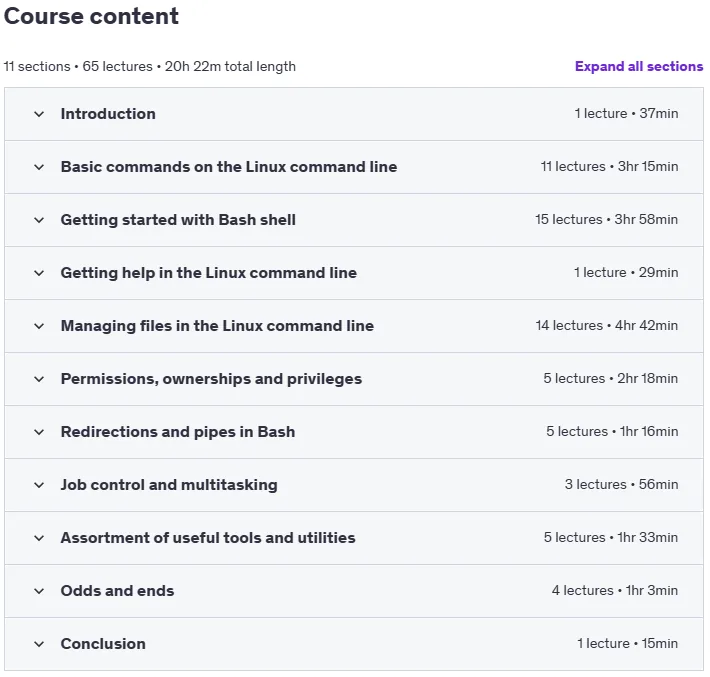The height and width of the screenshot is (677, 710).
Task: Expand the Conclusion section chevron
Action: click(39, 644)
